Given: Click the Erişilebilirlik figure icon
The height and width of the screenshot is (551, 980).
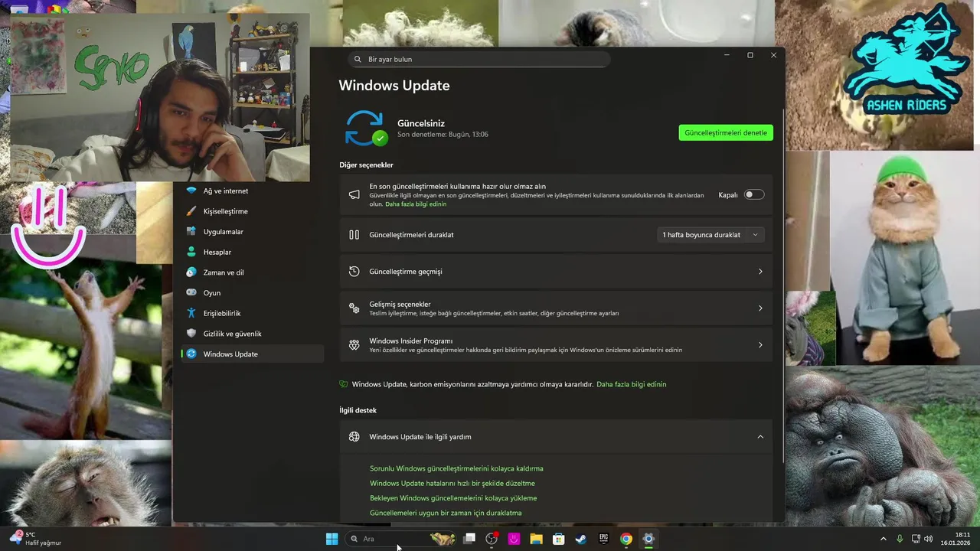Looking at the screenshot, I should pos(191,313).
